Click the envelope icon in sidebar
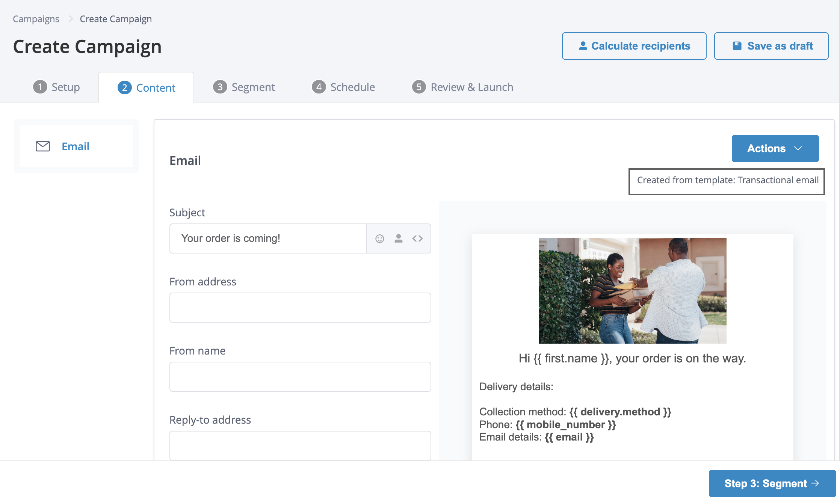 43,146
